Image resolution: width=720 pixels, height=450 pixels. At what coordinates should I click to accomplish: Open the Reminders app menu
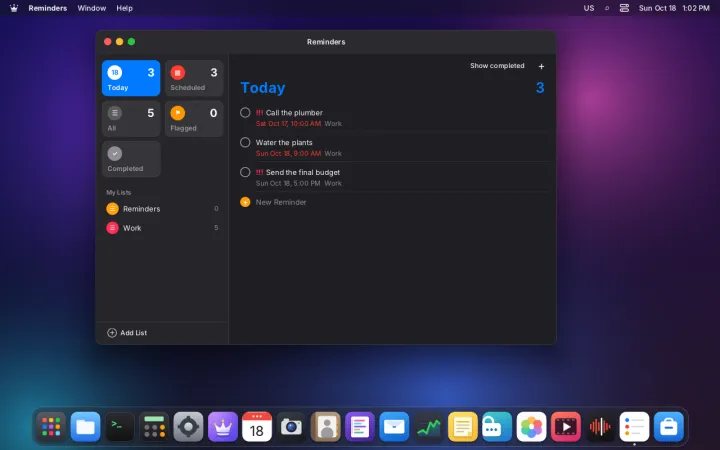47,8
